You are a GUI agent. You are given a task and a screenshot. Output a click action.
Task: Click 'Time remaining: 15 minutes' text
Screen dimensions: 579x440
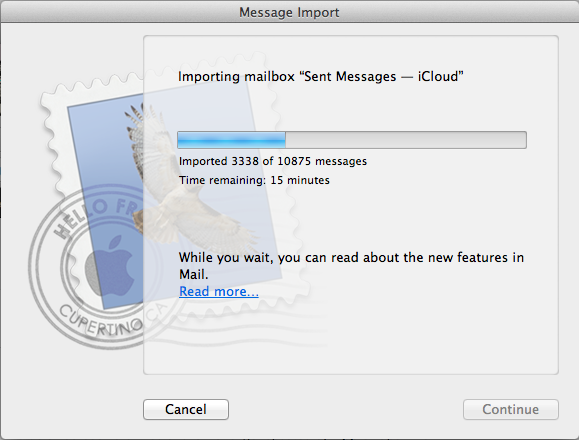tap(254, 180)
